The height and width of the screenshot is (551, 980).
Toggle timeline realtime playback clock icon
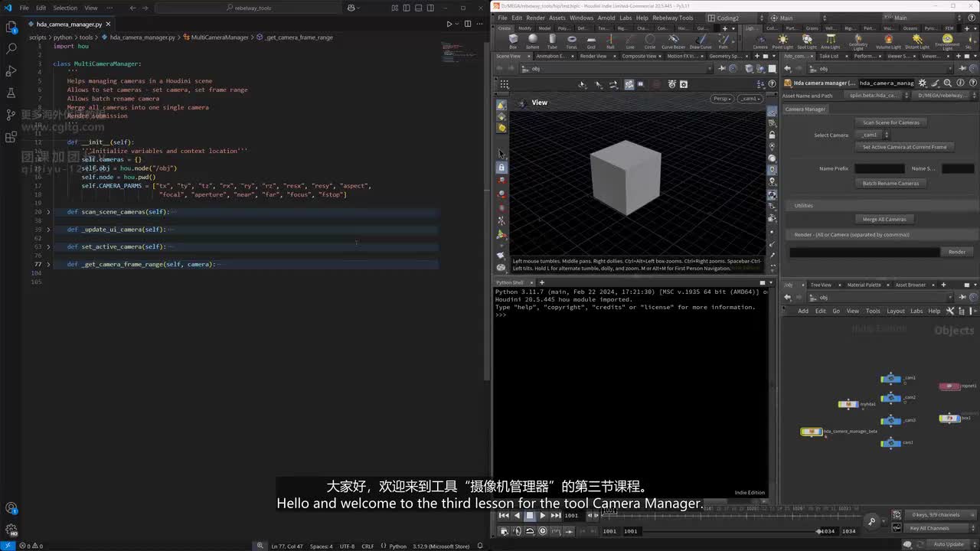tap(543, 531)
